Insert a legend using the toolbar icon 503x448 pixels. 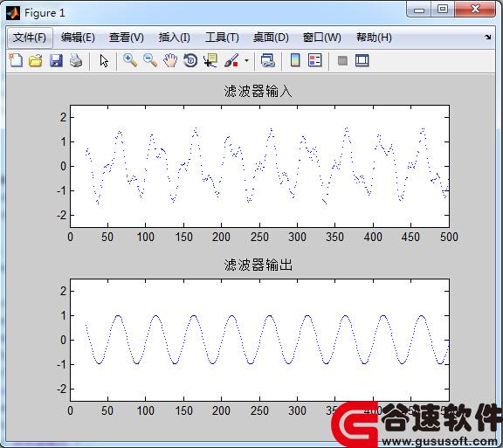tap(314, 60)
